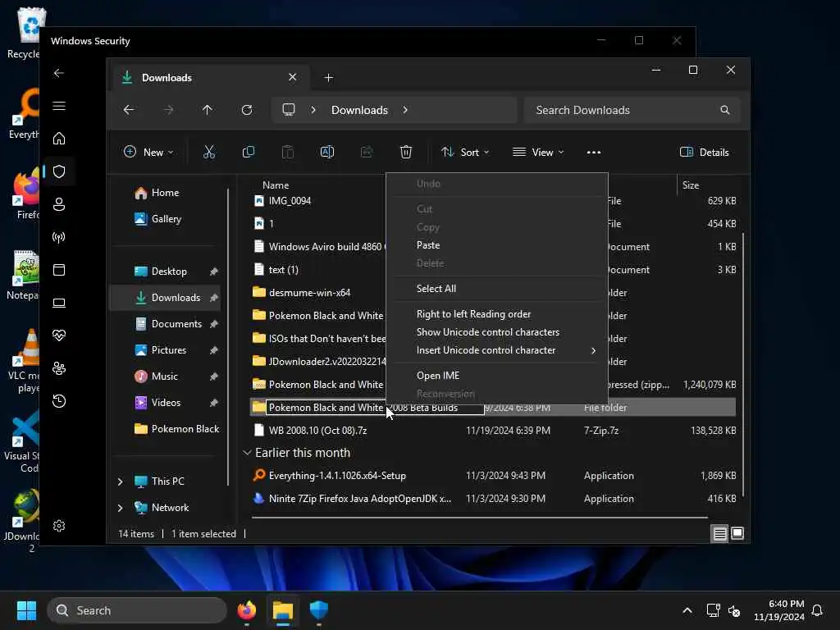Close the Downloads tab
The image size is (840, 630).
tap(293, 77)
